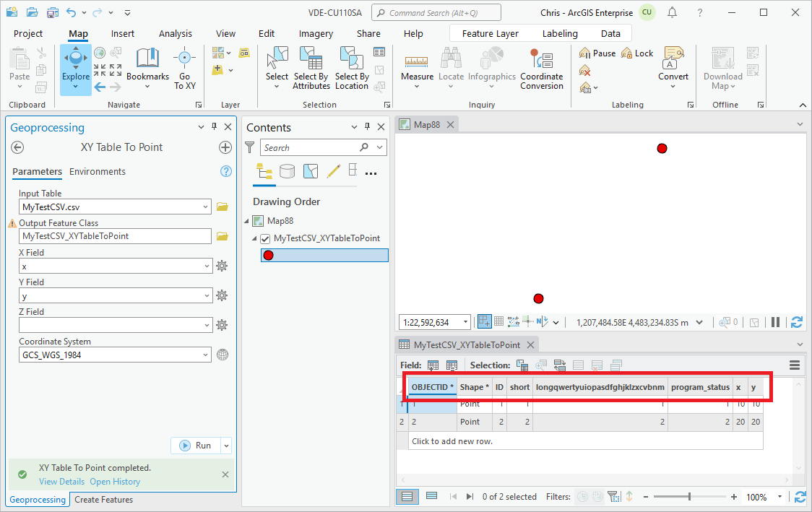Open the Coordinate System dropdown
Image resolution: width=812 pixels, height=512 pixels.
click(x=208, y=355)
